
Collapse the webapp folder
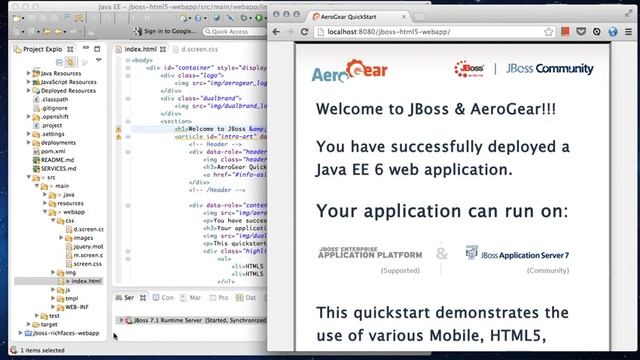[45, 212]
